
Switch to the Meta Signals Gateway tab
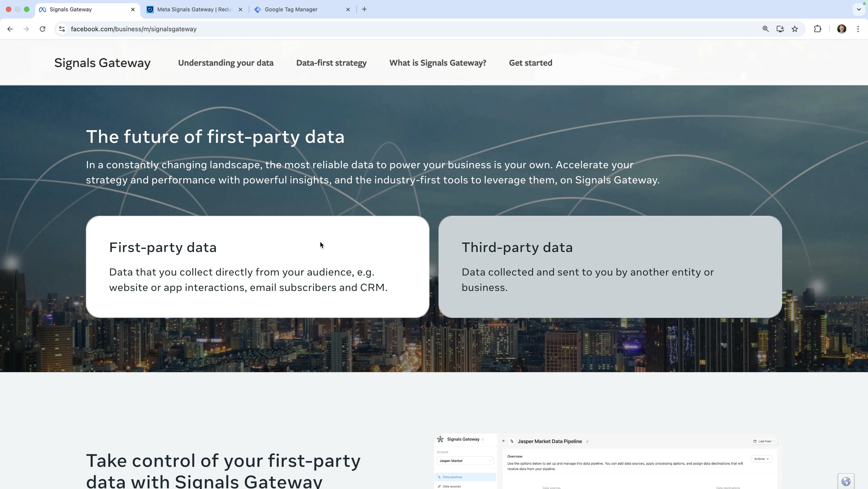tap(195, 9)
